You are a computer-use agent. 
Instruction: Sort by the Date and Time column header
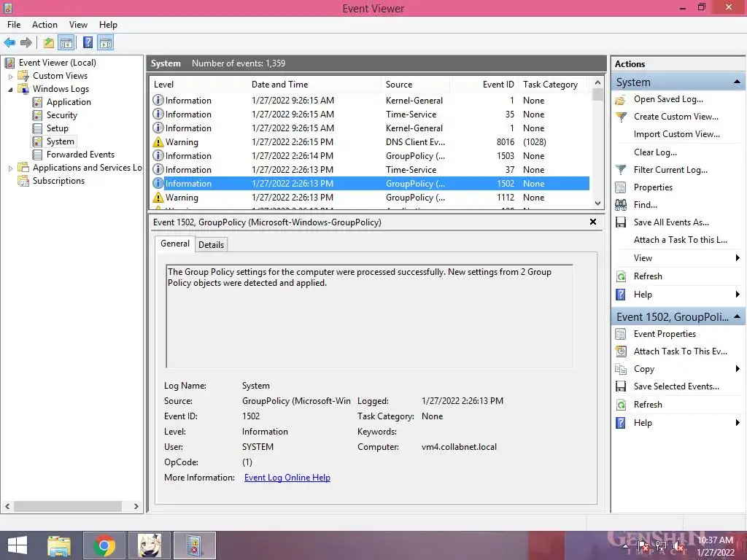pos(314,85)
